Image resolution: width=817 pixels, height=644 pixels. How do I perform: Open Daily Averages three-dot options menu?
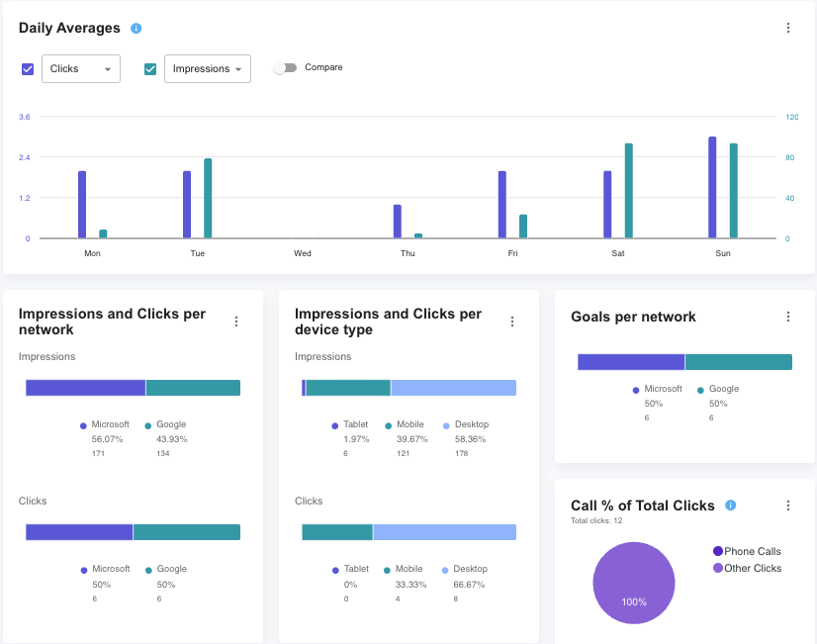pyautogui.click(x=788, y=28)
